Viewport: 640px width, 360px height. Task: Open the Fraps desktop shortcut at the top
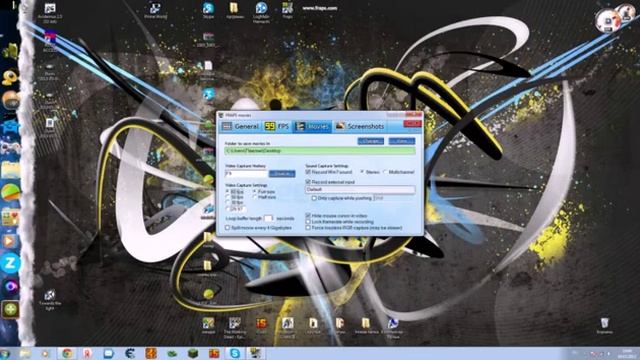287,10
